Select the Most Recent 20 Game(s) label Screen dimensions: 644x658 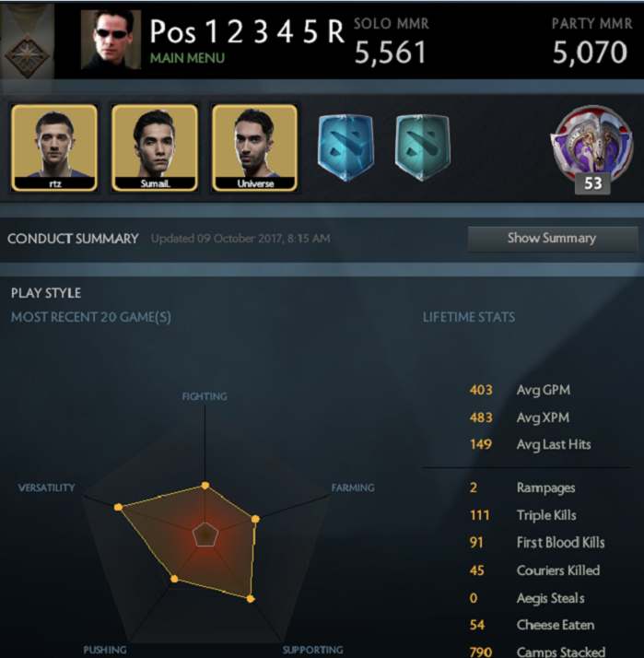[x=91, y=317]
